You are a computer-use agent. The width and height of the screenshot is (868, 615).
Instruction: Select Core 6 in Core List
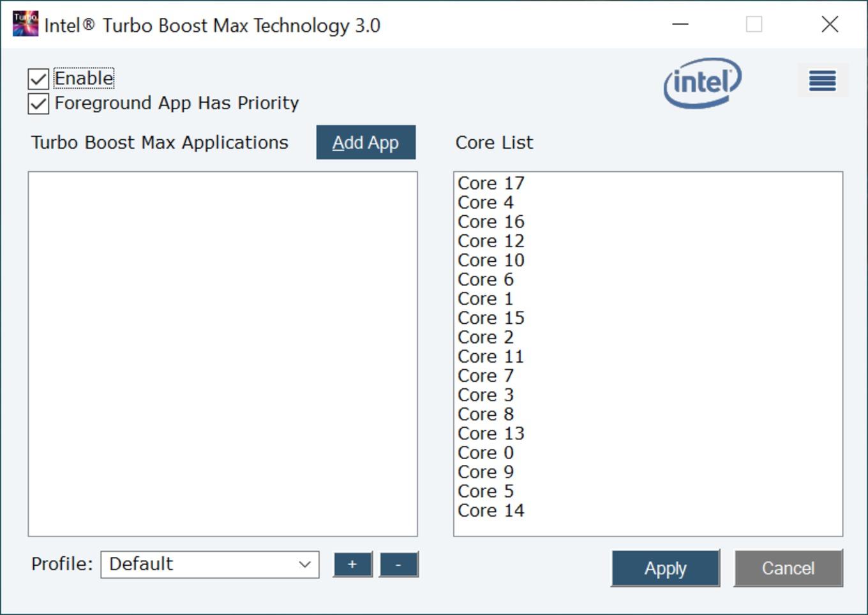pos(486,279)
